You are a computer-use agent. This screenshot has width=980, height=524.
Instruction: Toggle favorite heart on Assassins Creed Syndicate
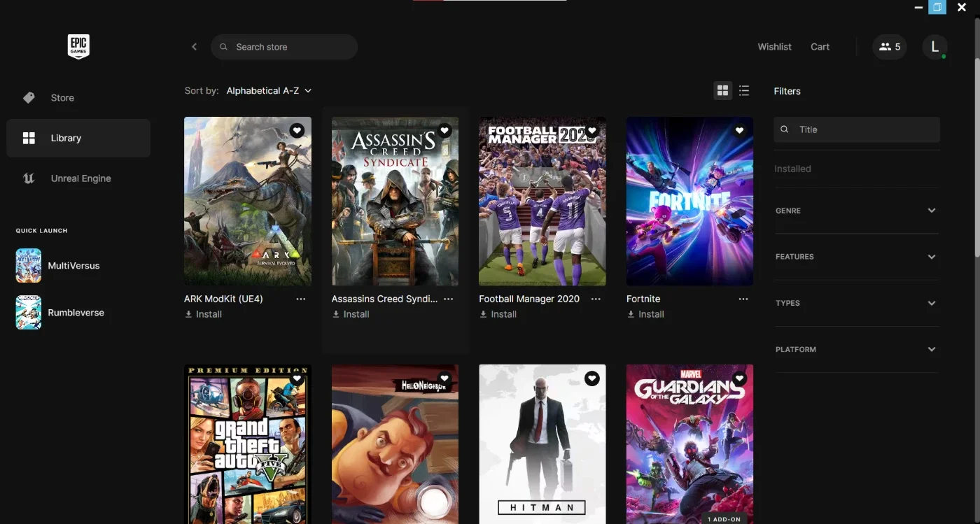pos(444,130)
